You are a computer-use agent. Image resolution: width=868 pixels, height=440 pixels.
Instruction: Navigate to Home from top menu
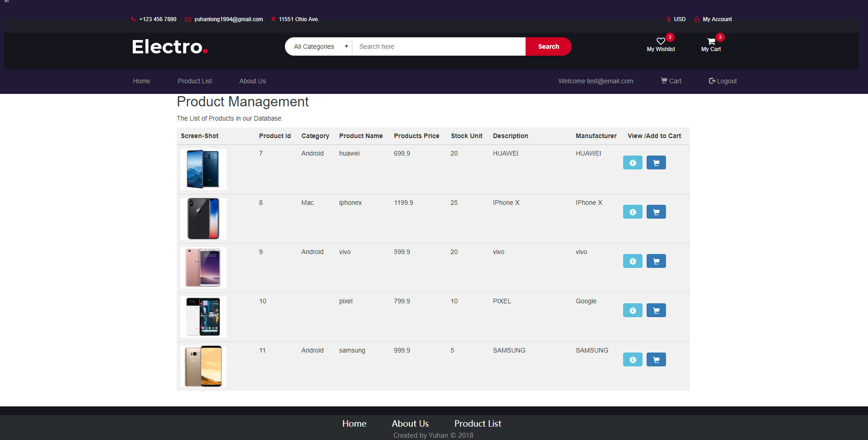click(x=141, y=81)
